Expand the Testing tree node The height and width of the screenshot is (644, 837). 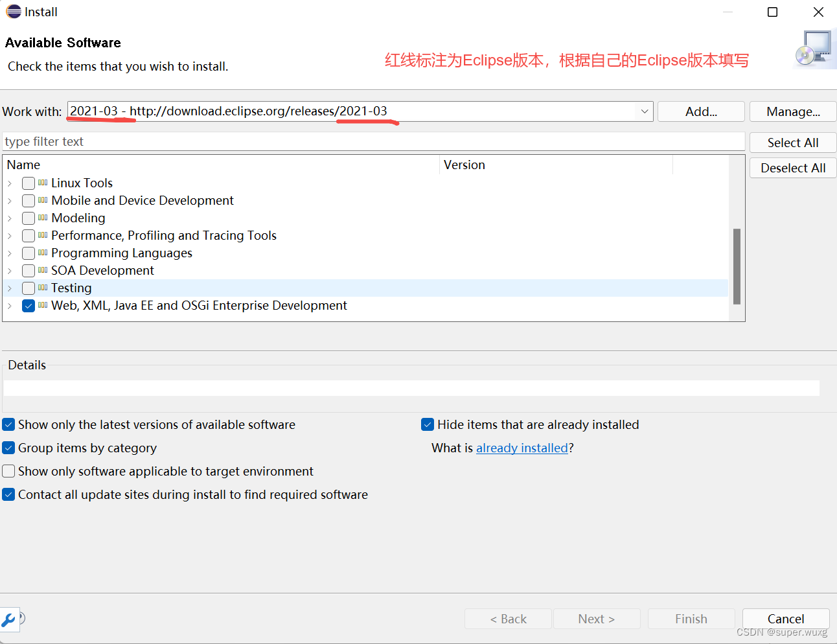click(10, 288)
